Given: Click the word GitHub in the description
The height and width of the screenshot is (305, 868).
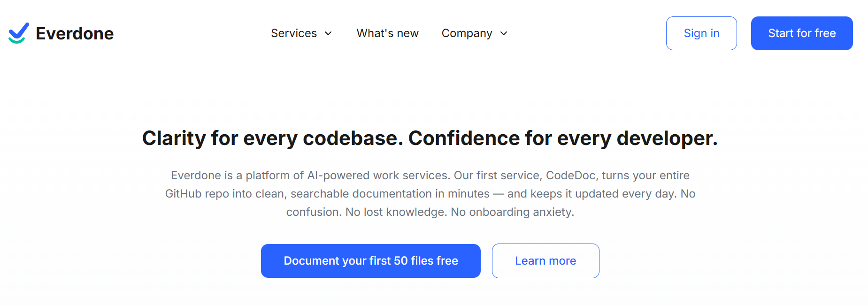Looking at the screenshot, I should 184,194.
